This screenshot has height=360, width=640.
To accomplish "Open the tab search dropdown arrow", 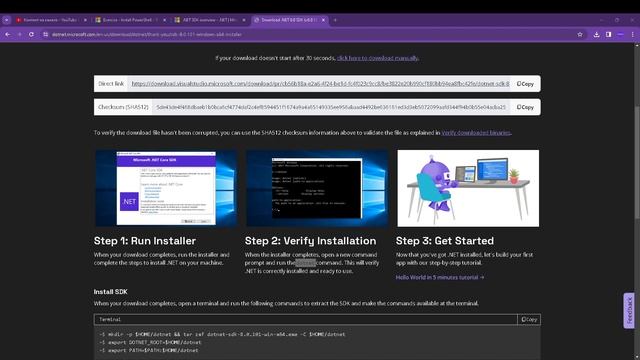I will click(7, 20).
